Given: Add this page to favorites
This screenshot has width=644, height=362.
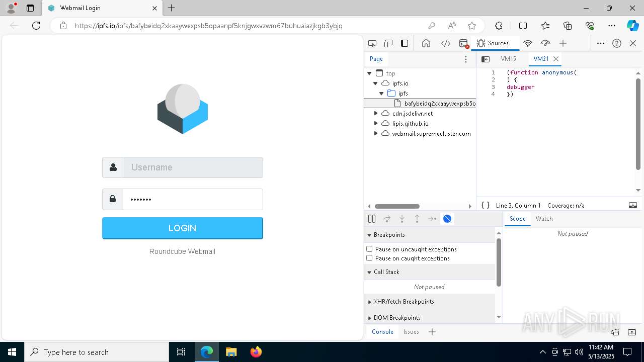Looking at the screenshot, I should click(x=472, y=26).
